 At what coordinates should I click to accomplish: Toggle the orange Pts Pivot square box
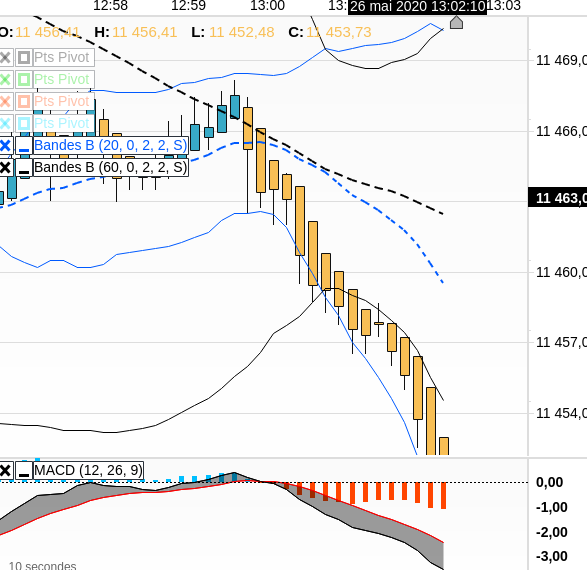[24, 101]
